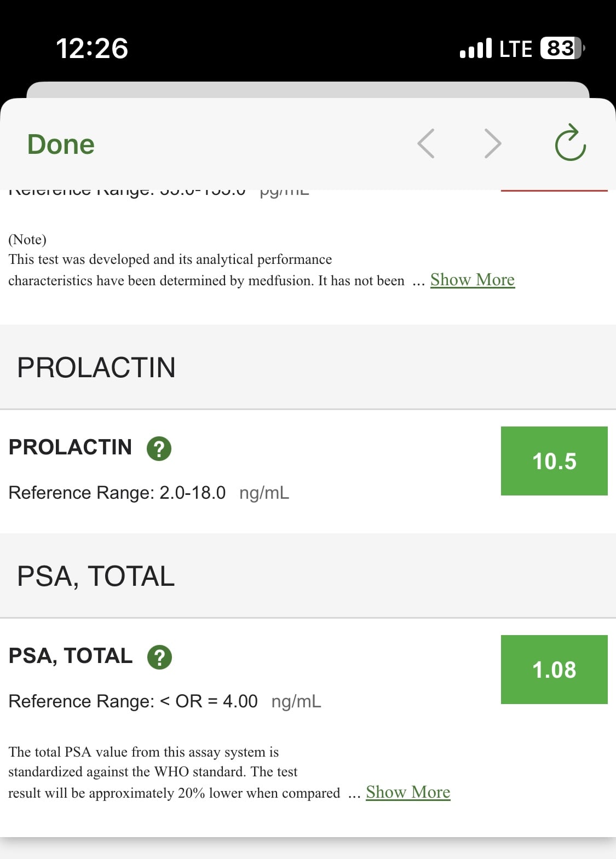Tap the green 1.08 PSA result box

(554, 670)
